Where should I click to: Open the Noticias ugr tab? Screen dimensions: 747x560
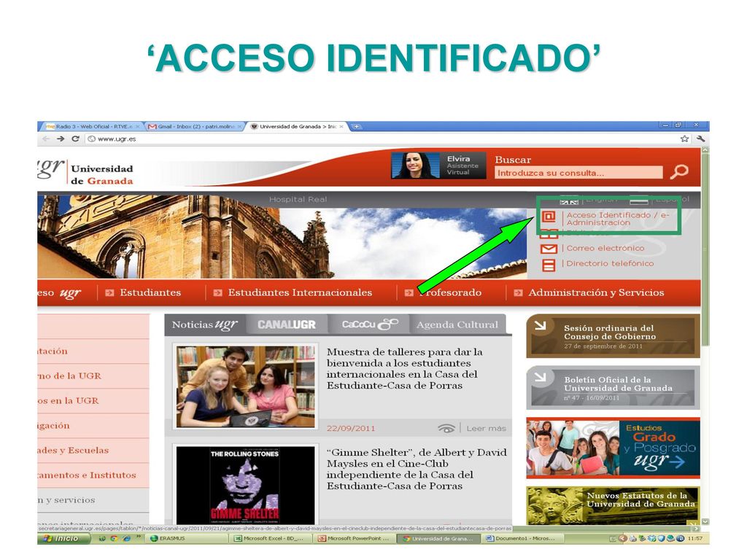205,324
